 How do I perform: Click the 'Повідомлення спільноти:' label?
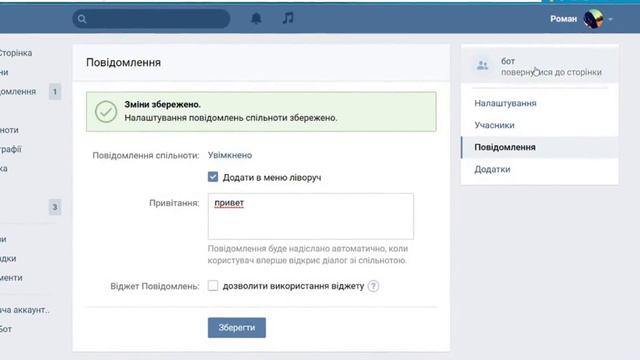tap(146, 156)
